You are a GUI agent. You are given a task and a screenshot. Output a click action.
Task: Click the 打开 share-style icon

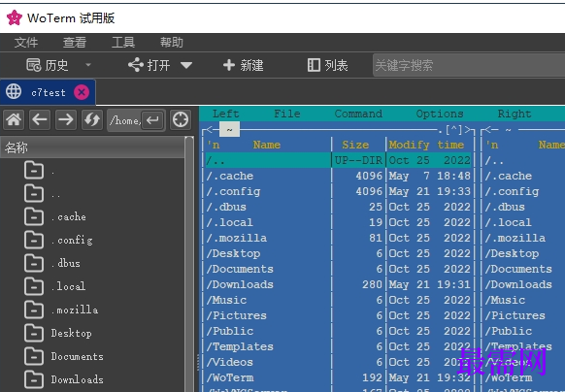click(x=136, y=65)
